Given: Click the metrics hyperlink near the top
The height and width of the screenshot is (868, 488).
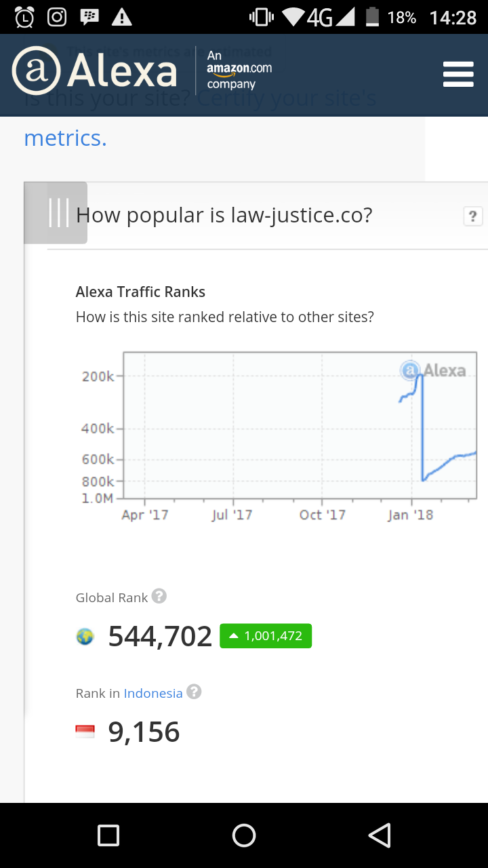Looking at the screenshot, I should tap(64, 138).
